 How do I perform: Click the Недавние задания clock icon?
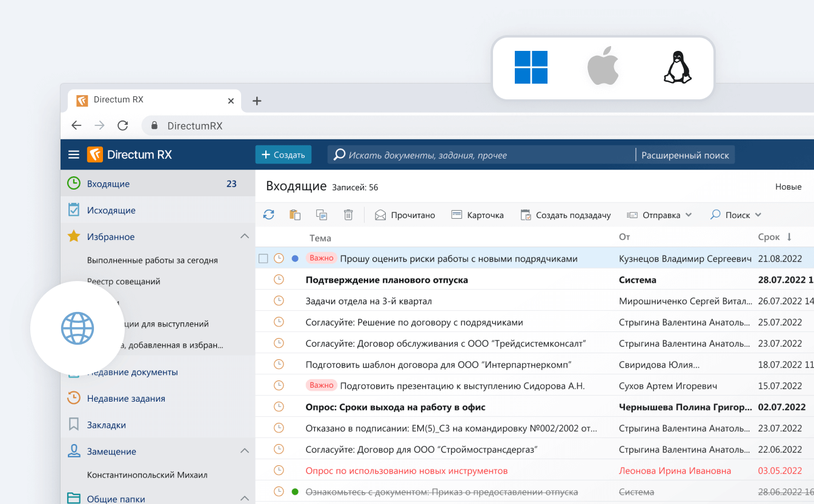coord(74,398)
